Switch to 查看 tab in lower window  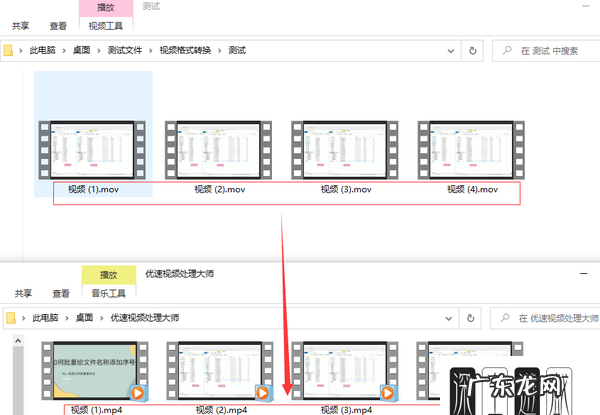coord(61,293)
